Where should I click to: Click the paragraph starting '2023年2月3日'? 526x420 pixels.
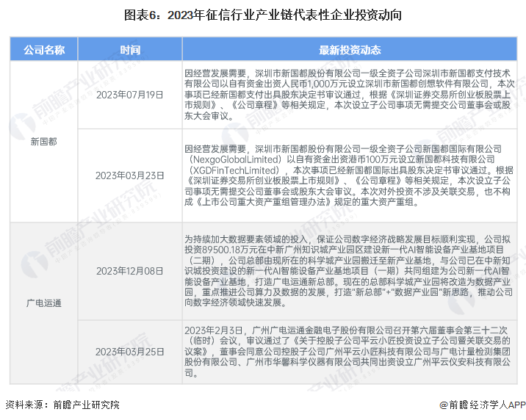(347, 352)
